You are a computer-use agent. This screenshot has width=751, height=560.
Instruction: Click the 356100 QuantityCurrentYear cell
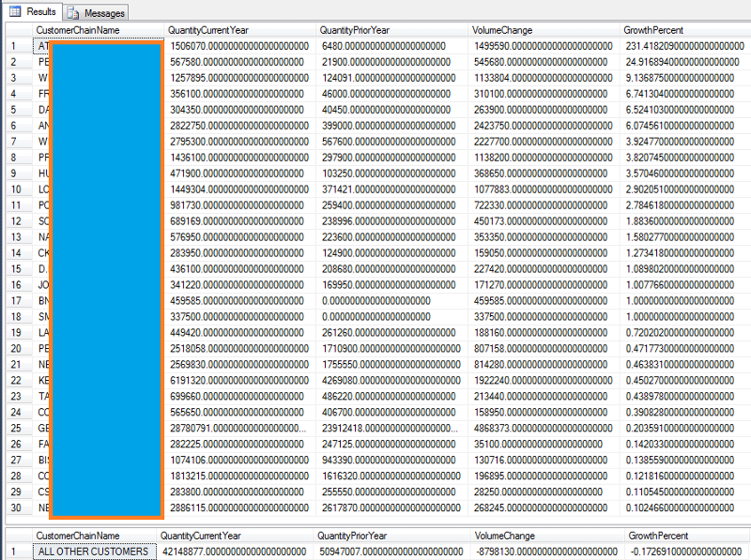[240, 94]
